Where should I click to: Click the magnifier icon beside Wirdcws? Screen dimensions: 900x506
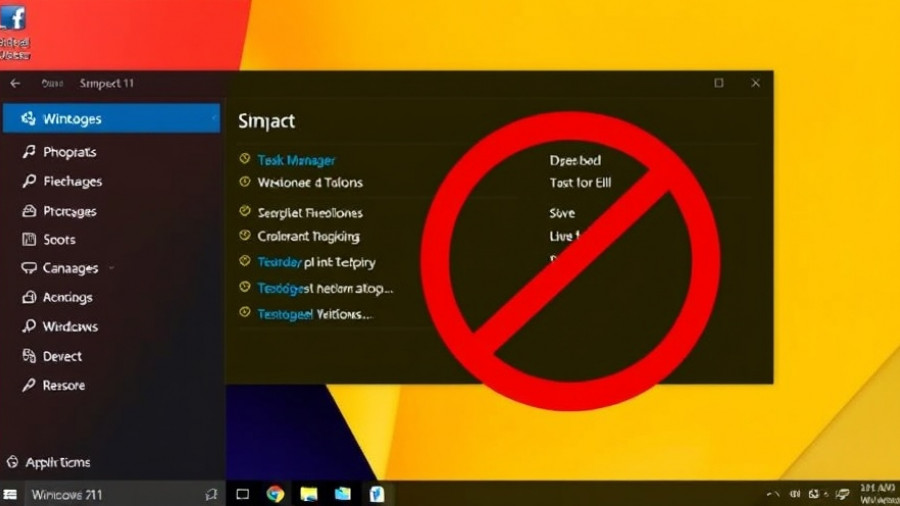(29, 326)
